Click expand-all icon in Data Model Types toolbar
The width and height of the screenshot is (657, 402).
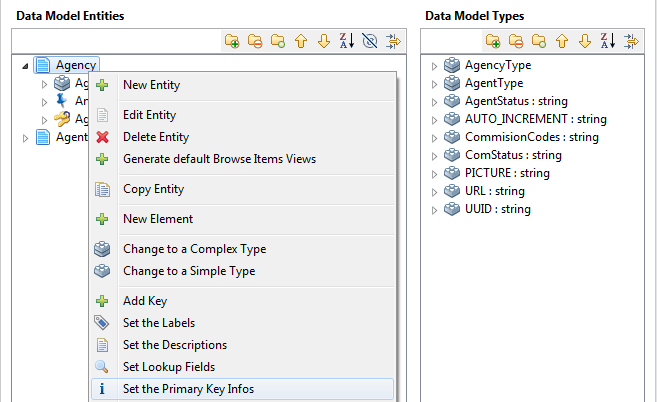pos(493,41)
